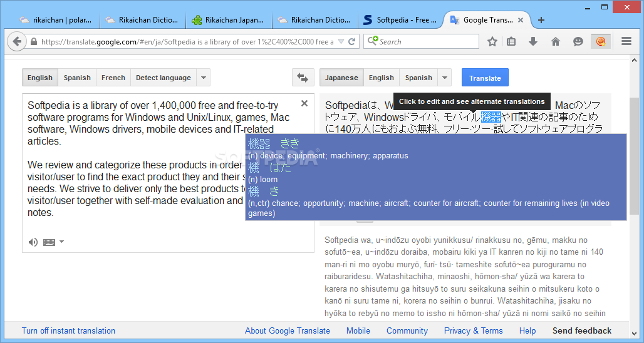
Task: Click the Softpedia tab S favicon
Action: click(368, 19)
